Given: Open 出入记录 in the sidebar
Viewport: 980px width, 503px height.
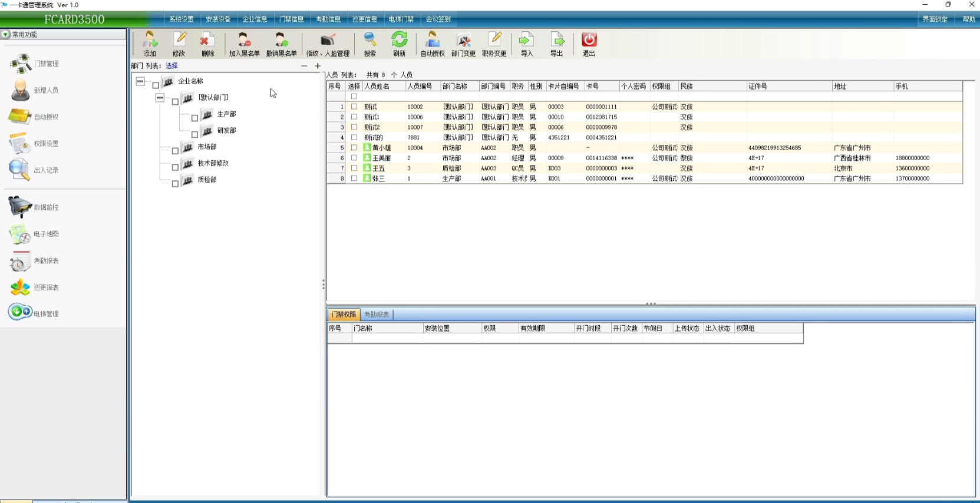Looking at the screenshot, I should [35, 170].
